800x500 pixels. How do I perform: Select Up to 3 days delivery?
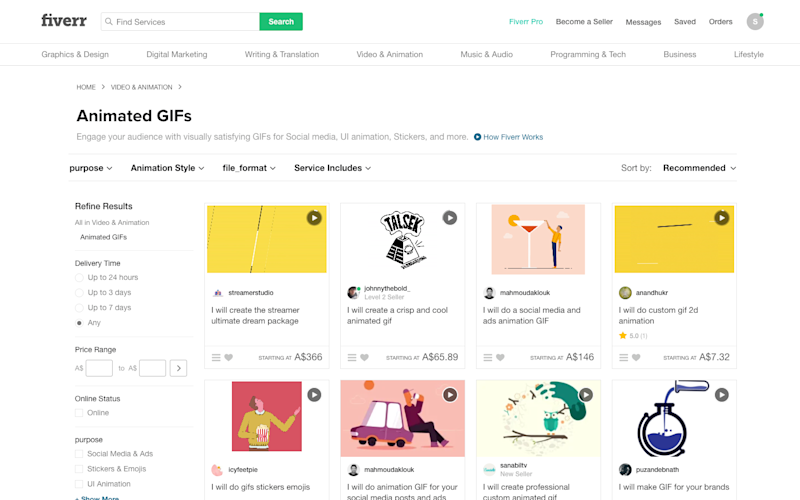(79, 293)
